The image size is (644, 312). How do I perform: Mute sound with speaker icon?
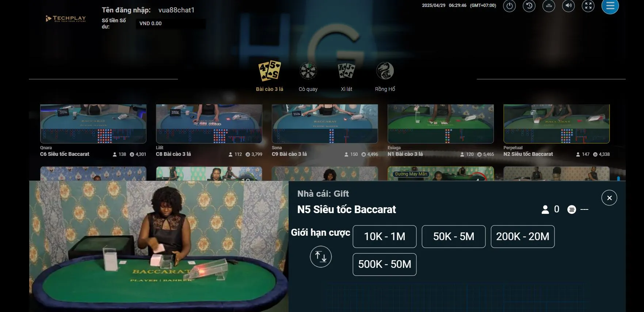tap(568, 6)
